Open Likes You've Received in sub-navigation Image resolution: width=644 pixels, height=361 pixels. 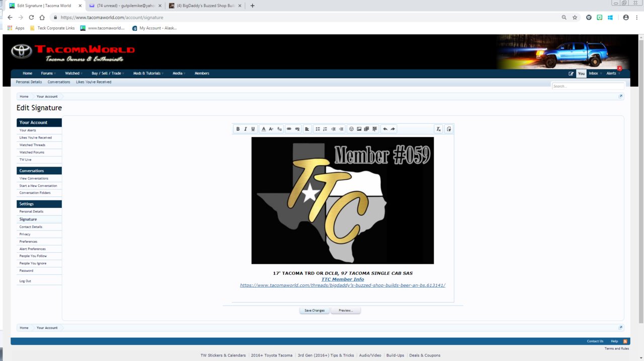(x=94, y=82)
